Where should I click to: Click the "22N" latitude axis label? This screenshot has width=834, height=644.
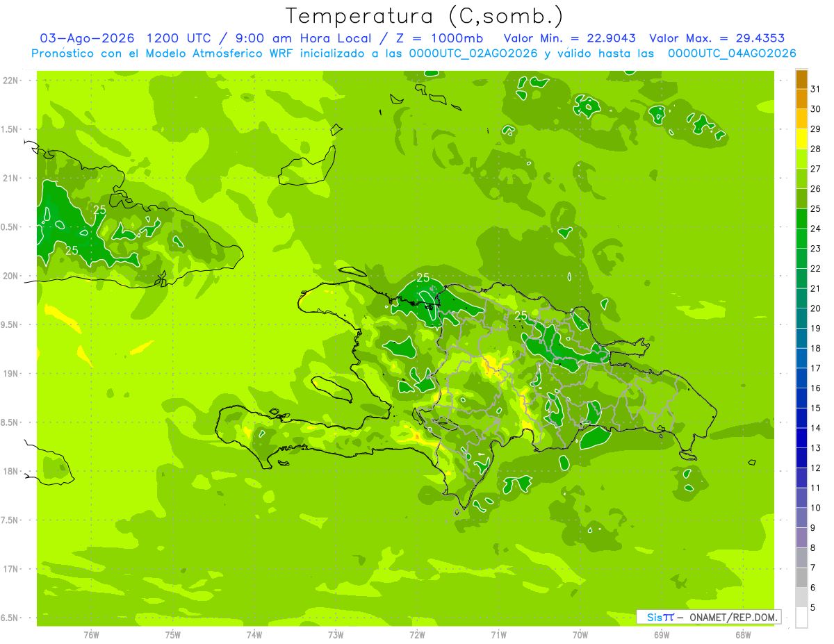10,81
